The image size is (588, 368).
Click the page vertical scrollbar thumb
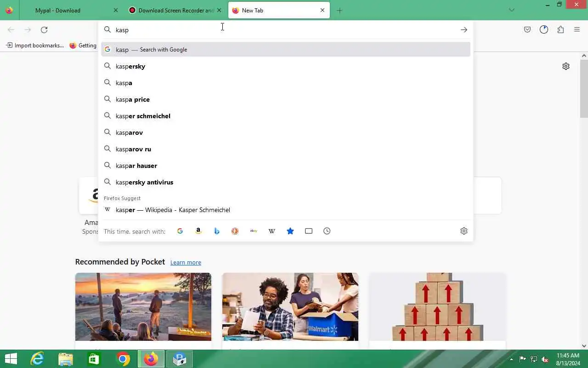[584, 88]
